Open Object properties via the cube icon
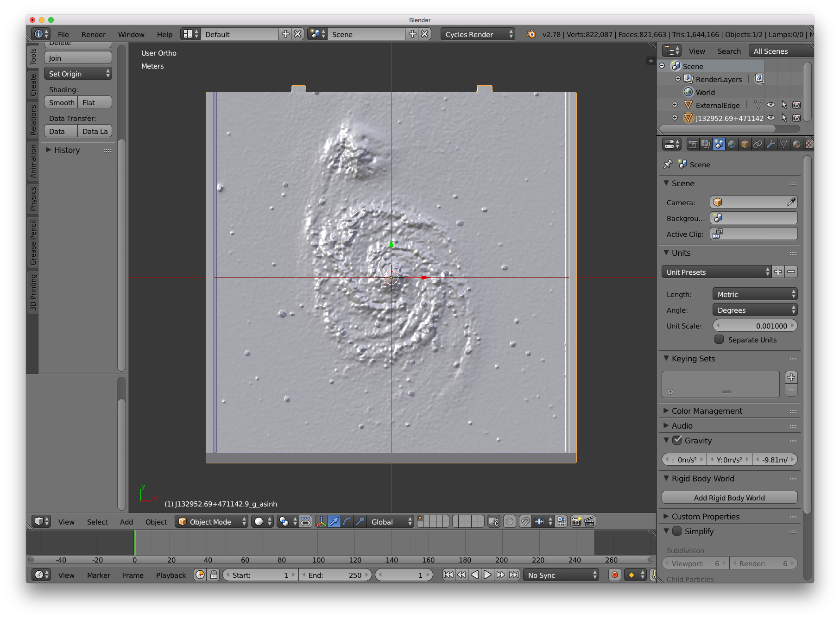Screen dimensions: 840x620 click(x=745, y=144)
